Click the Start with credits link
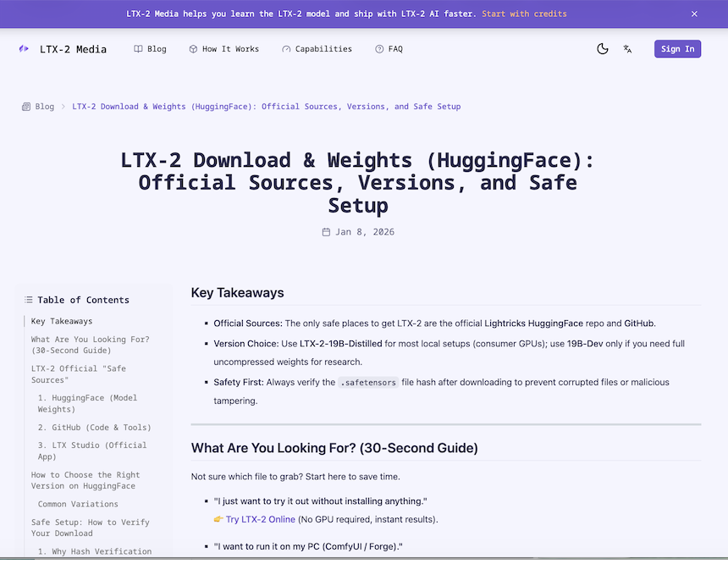 pos(524,14)
